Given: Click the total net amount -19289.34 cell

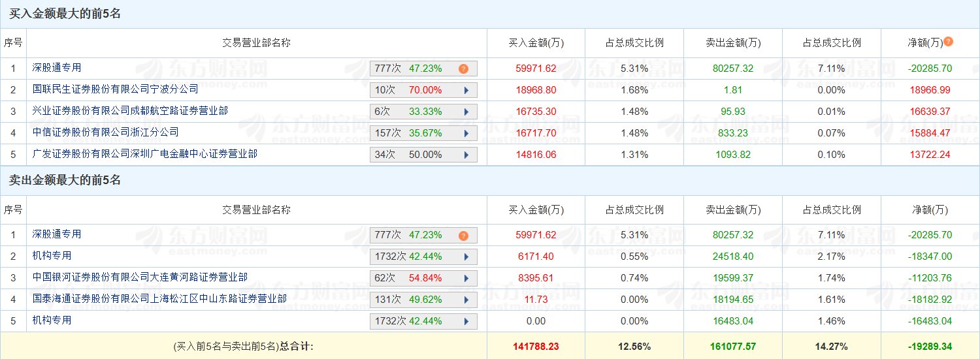Looking at the screenshot, I should tap(930, 347).
